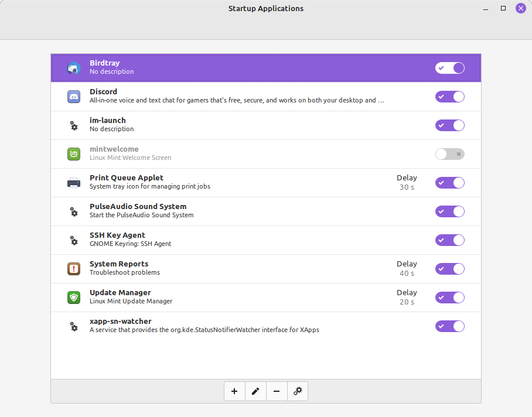
Task: Click the 30 s delay value
Action: pos(407,187)
